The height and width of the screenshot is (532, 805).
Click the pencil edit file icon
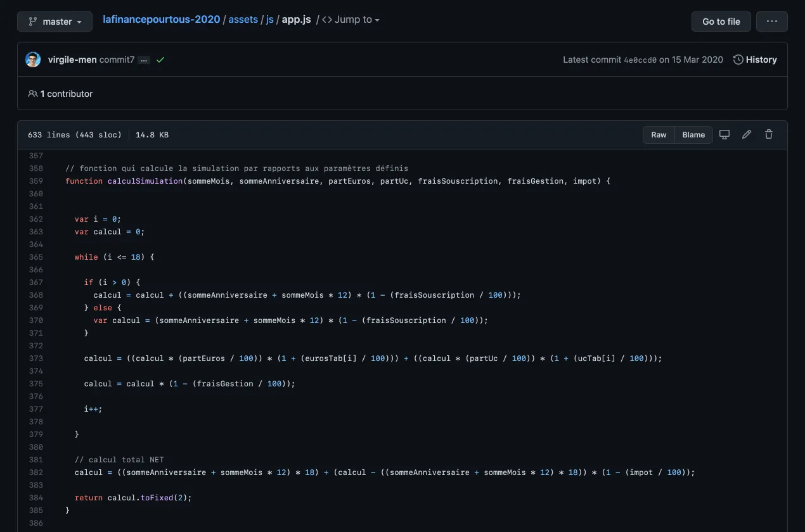[747, 134]
